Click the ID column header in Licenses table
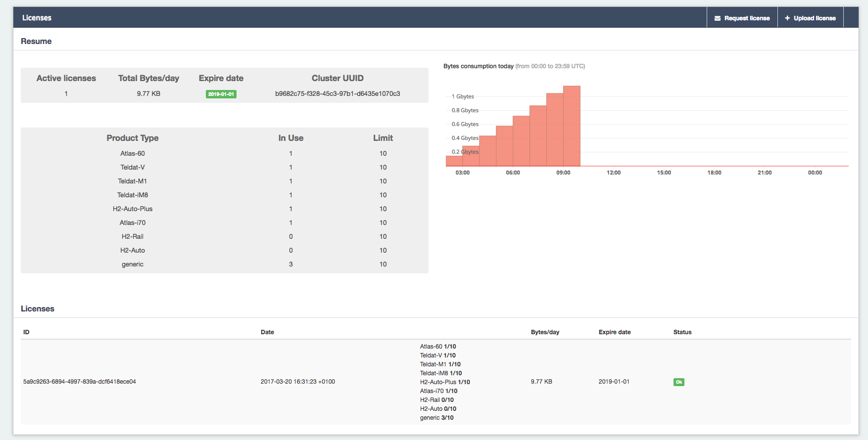Image resolution: width=868 pixels, height=440 pixels. coord(26,332)
